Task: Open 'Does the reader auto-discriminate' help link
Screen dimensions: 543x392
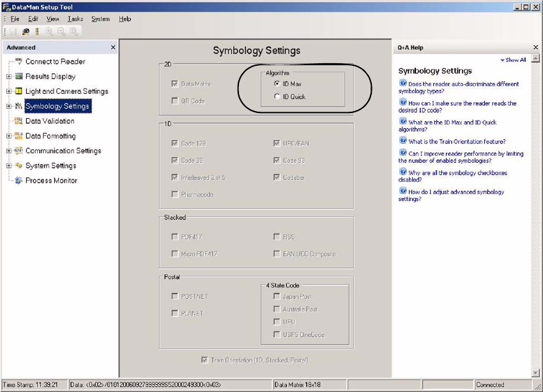Action: pos(459,87)
